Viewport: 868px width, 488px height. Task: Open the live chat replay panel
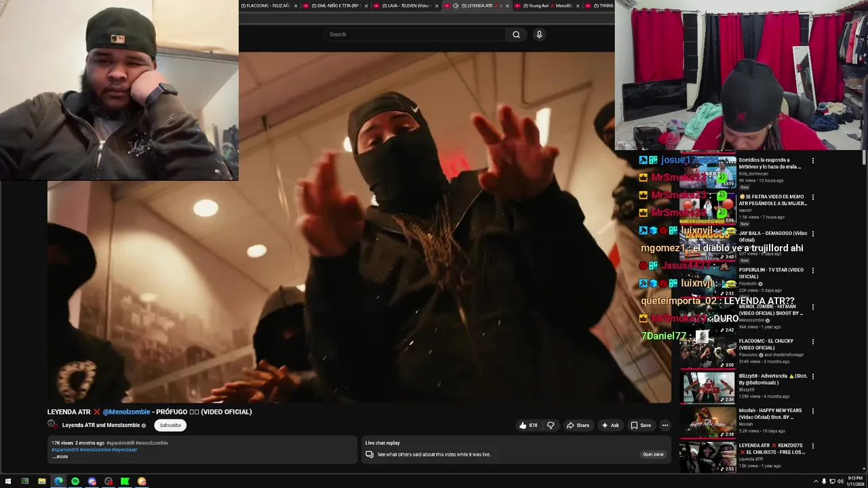[653, 454]
